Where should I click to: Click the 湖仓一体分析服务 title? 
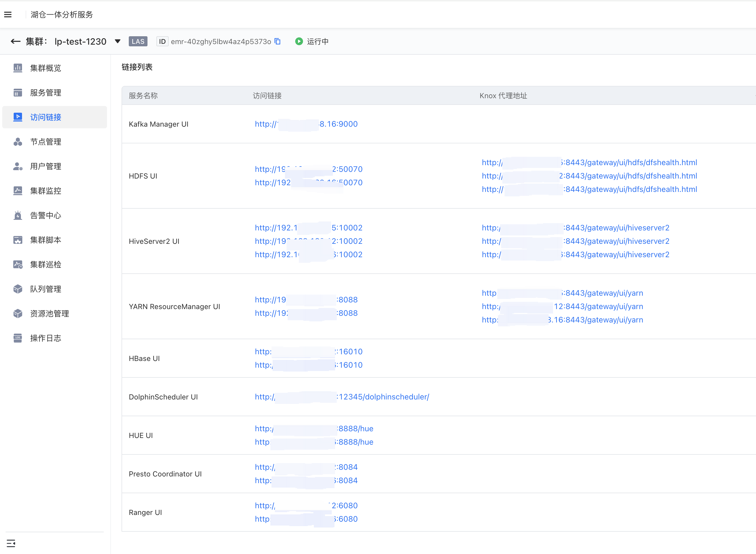[x=62, y=15]
